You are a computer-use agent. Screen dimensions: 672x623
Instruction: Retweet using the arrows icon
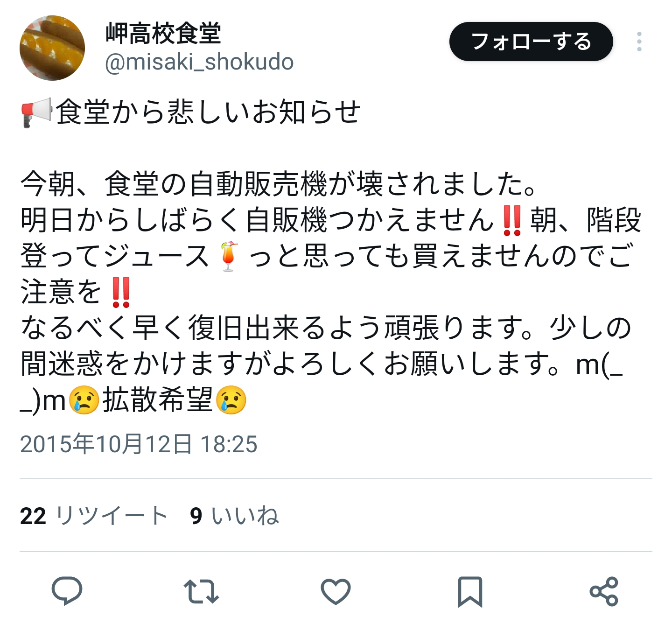[201, 591]
